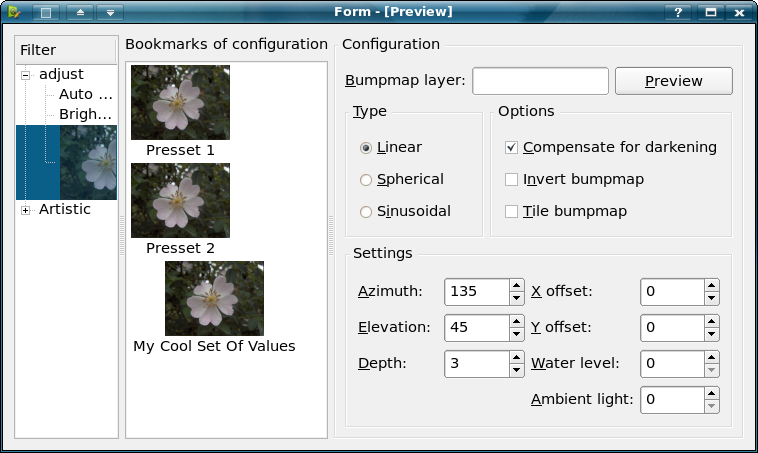
Task: Collapse the adjust filter category
Action: point(26,75)
